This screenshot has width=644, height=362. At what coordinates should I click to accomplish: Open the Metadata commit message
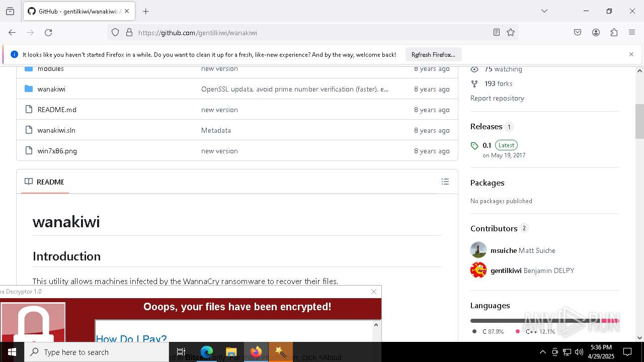coord(216,130)
